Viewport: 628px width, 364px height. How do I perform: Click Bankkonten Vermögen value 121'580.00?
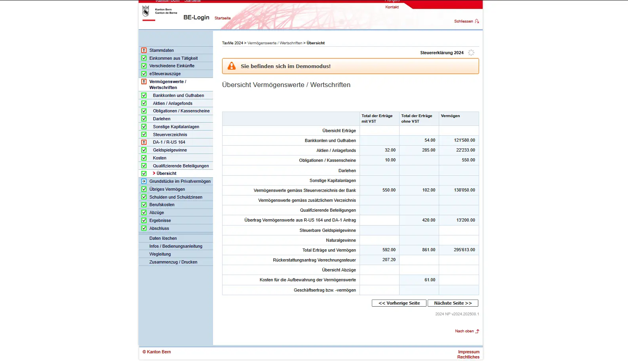coord(464,140)
